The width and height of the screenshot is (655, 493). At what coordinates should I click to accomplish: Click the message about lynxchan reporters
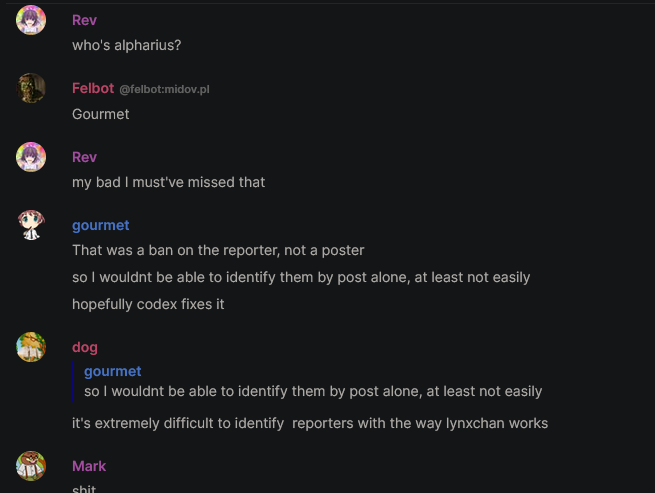(x=310, y=423)
